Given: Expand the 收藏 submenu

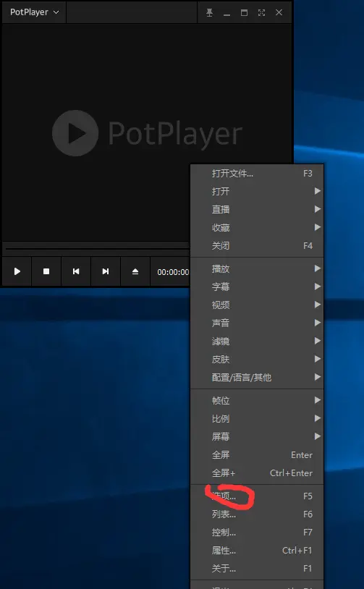Looking at the screenshot, I should 257,228.
